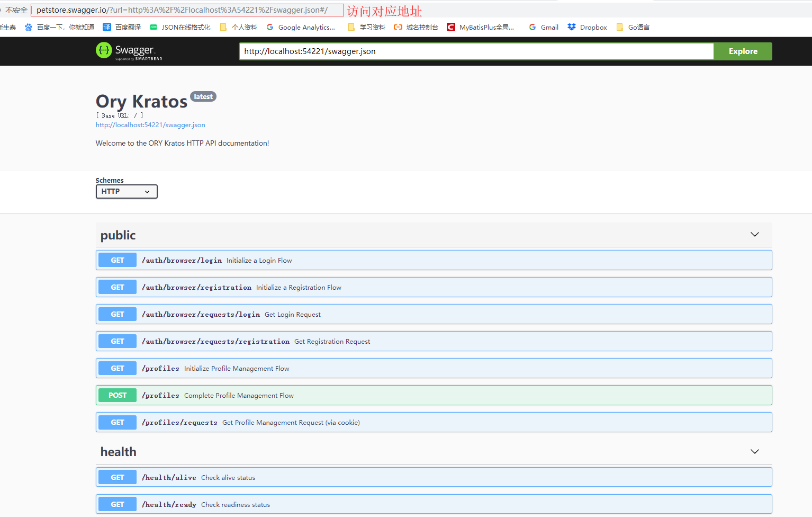Click the public section heading
The height and width of the screenshot is (517, 812).
pyautogui.click(x=118, y=235)
